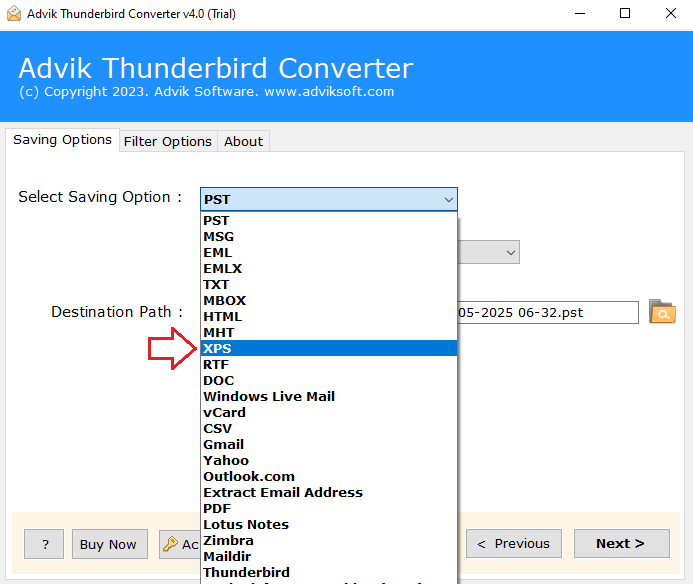The width and height of the screenshot is (693, 584).
Task: Pick DOC from the format list
Action: pos(328,380)
